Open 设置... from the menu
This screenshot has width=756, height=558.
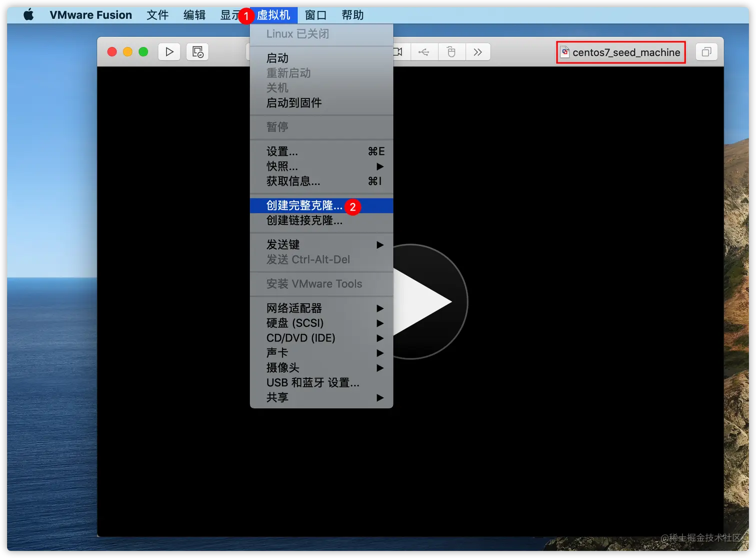pyautogui.click(x=321, y=151)
